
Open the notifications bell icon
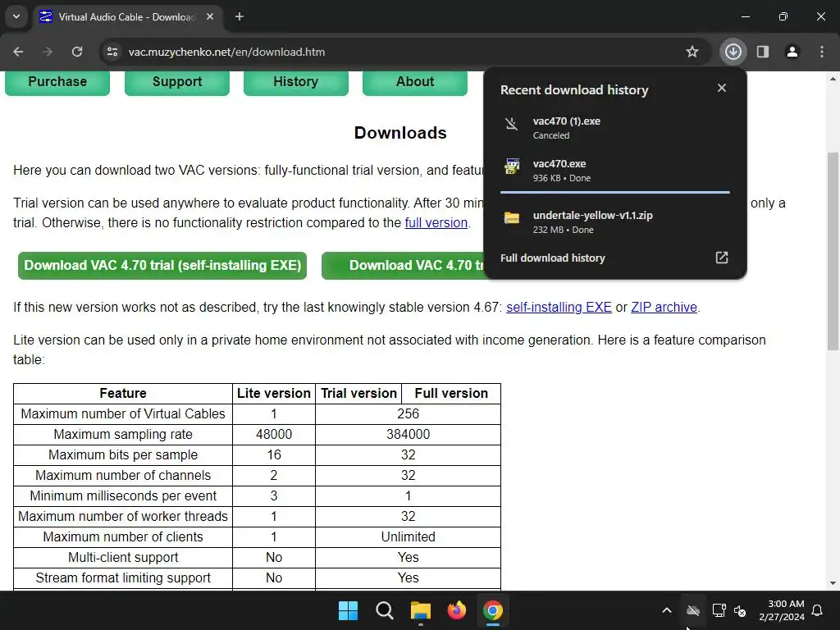pyautogui.click(x=817, y=610)
